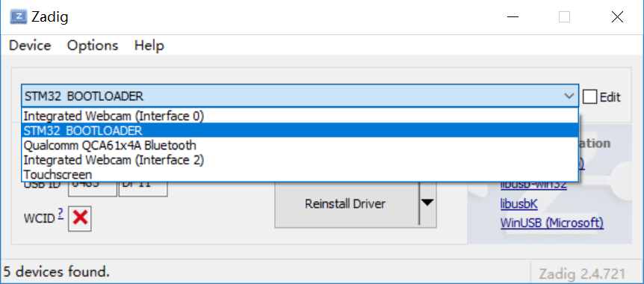The height and width of the screenshot is (284, 644).
Task: Select the Touchscreen device entry
Action: pyautogui.click(x=300, y=174)
